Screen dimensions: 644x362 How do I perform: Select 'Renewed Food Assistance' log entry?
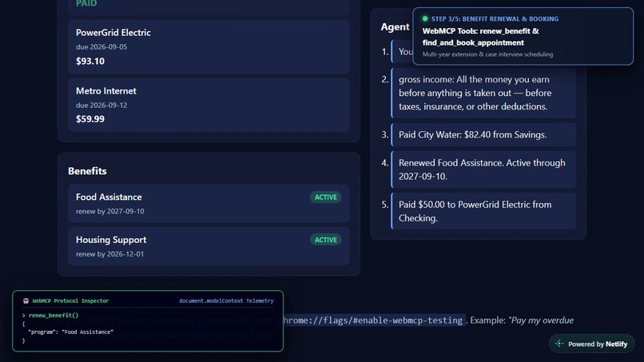[483, 169]
